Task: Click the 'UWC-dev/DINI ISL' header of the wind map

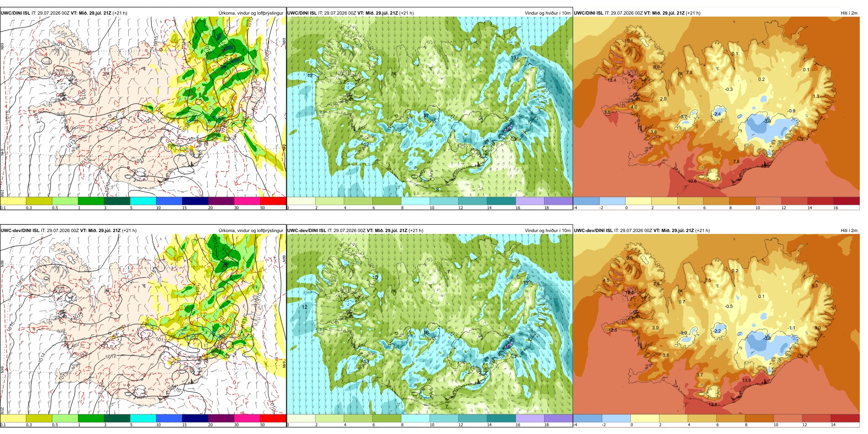Action: pyautogui.click(x=307, y=231)
